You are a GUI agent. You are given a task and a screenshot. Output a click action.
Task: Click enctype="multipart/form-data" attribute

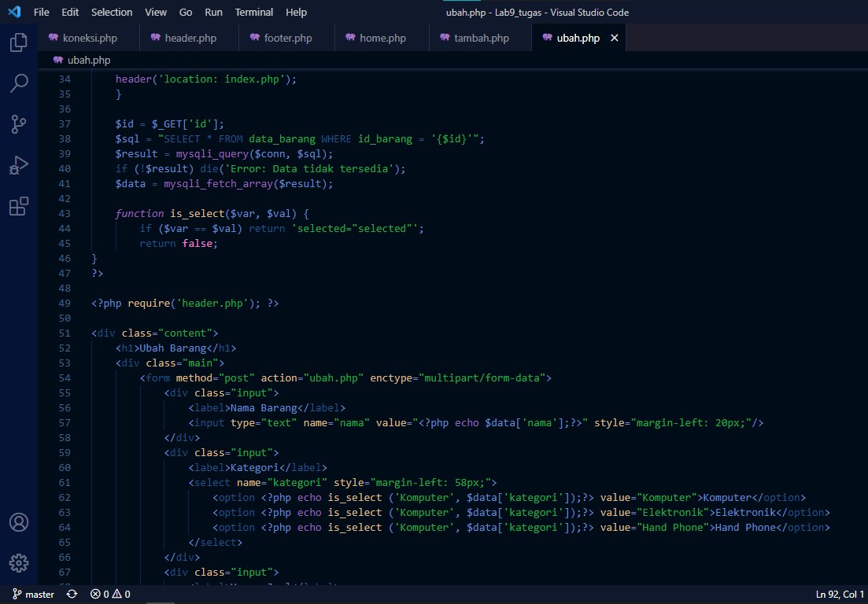[x=458, y=378]
